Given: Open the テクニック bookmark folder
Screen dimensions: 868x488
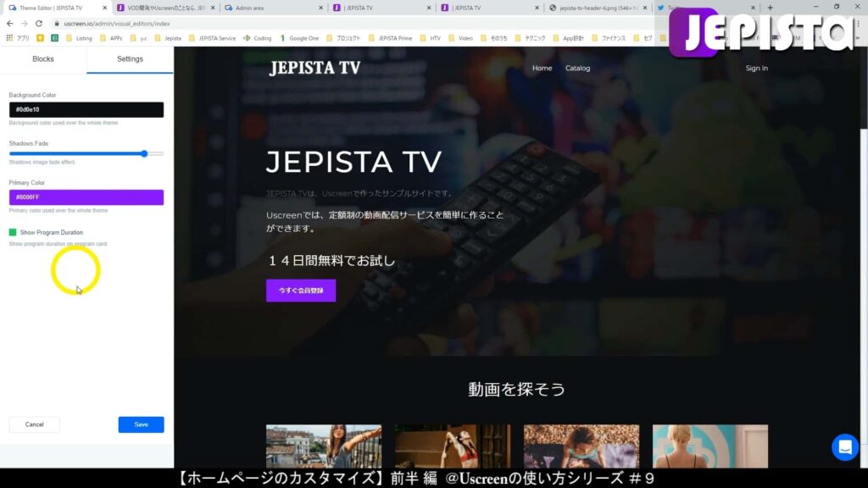Looking at the screenshot, I should tap(530, 38).
